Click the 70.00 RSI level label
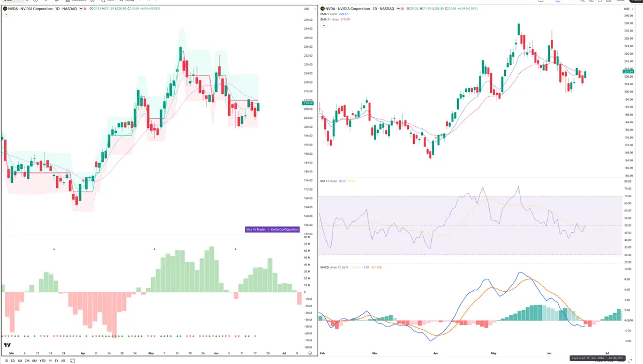This screenshot has height=364, width=643. pos(628,196)
